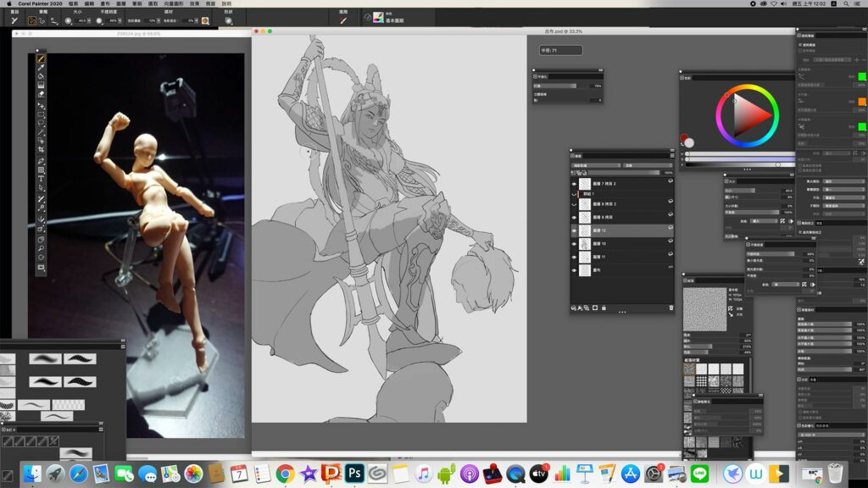The image size is (868, 488).
Task: Select the Crop tool
Action: (41, 149)
